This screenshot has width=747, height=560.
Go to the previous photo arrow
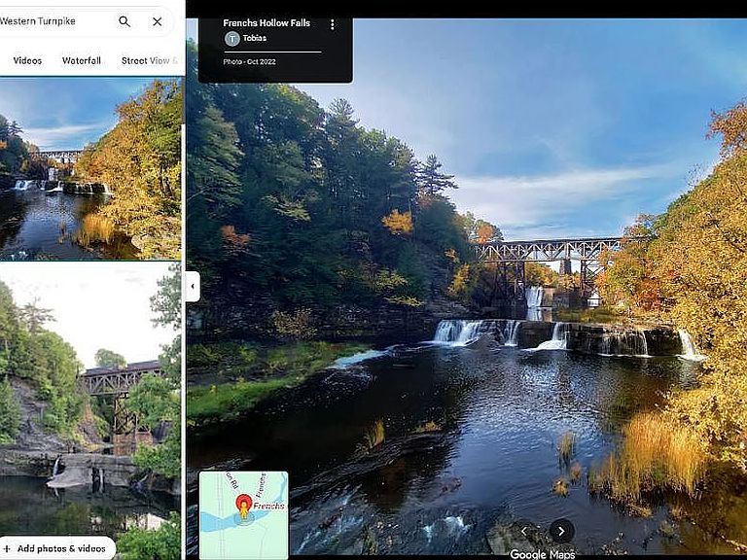[x=524, y=531]
